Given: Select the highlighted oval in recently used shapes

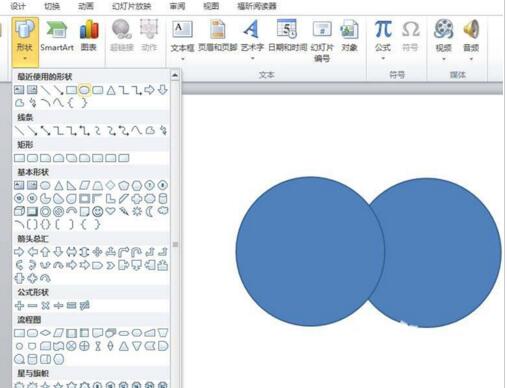Looking at the screenshot, I should (84, 90).
